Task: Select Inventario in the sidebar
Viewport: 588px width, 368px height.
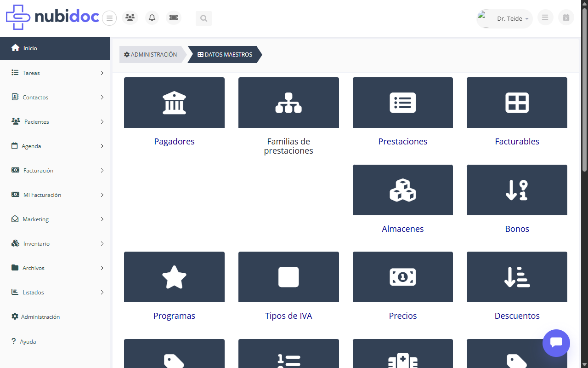Action: 55,243
